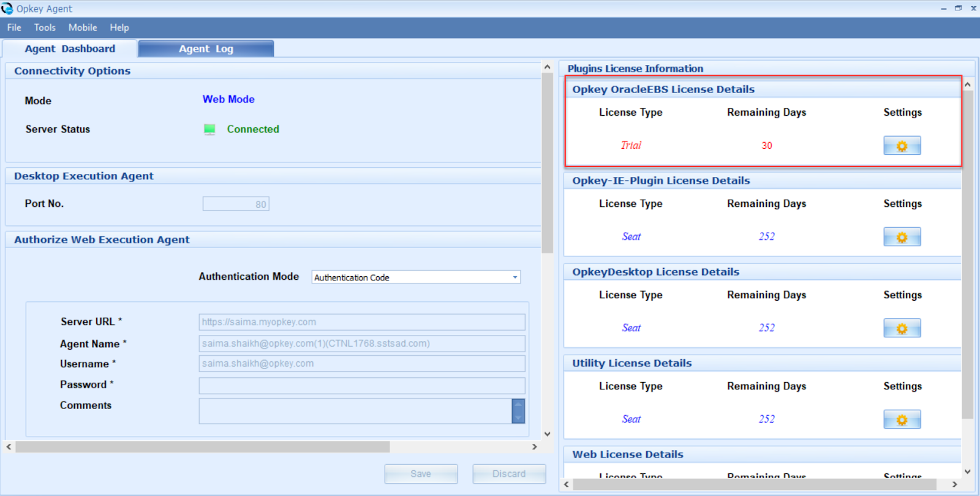Click Comments box down spinner arrow
This screenshot has height=496, width=980.
(518, 418)
